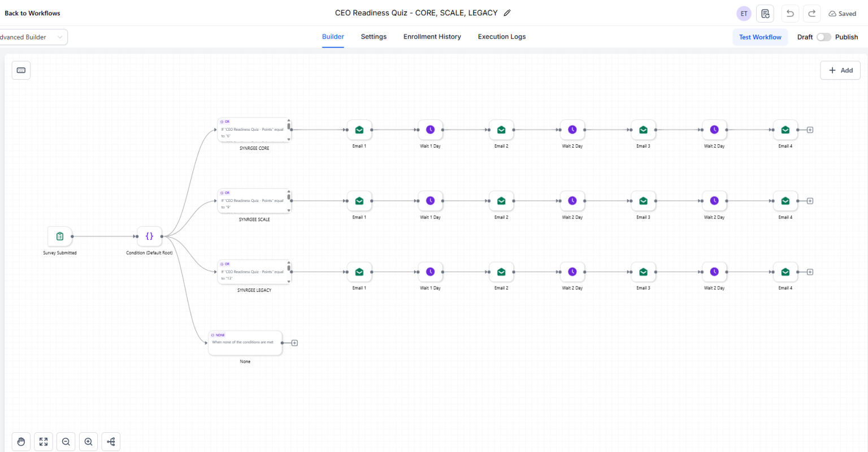The image size is (868, 452).
Task: Open the Execution Logs tab
Action: pyautogui.click(x=502, y=37)
